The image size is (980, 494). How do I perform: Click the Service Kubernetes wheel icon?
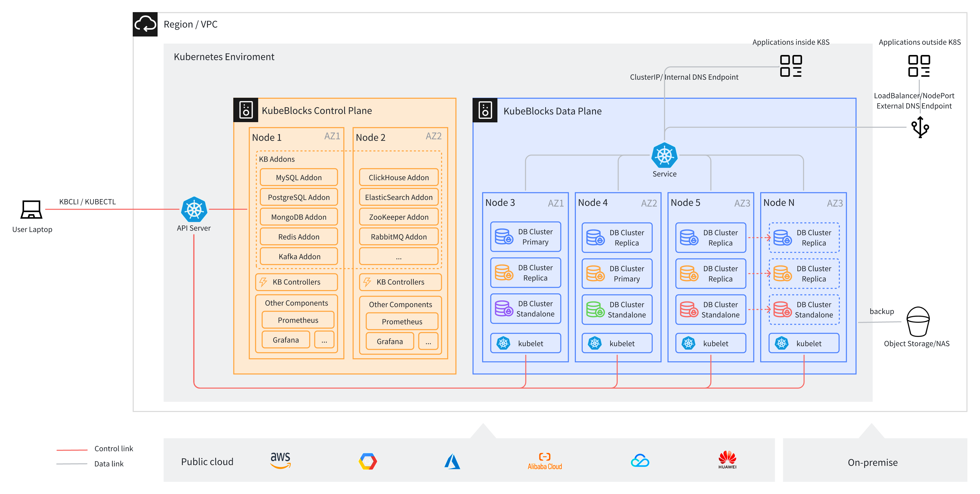[x=664, y=155]
